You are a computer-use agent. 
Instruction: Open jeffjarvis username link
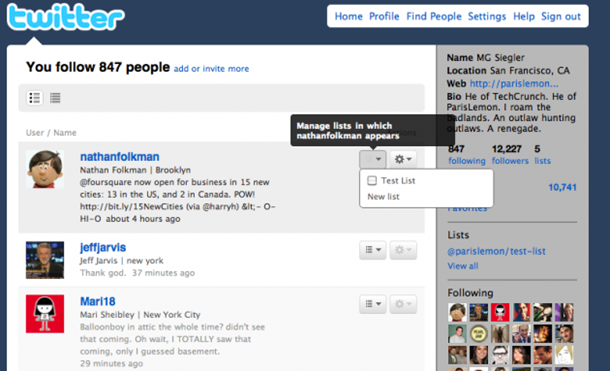tap(103, 247)
